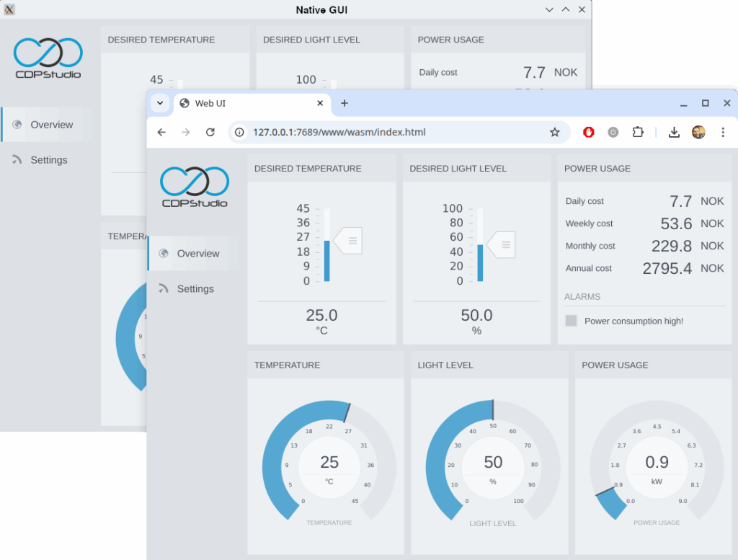Open Settings in Native GUI sidebar
Image resolution: width=738 pixels, height=560 pixels.
click(x=48, y=160)
